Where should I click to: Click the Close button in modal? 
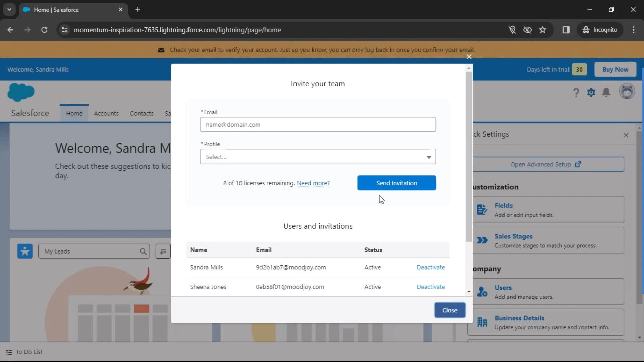click(x=449, y=310)
